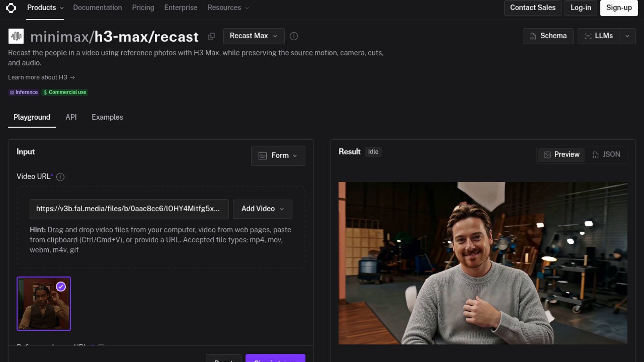644x362 pixels.
Task: Open the Recast Max model selector
Action: click(x=254, y=36)
